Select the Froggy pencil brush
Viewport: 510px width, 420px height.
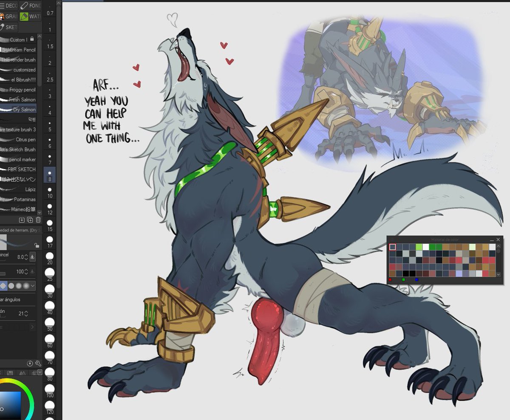pos(18,90)
